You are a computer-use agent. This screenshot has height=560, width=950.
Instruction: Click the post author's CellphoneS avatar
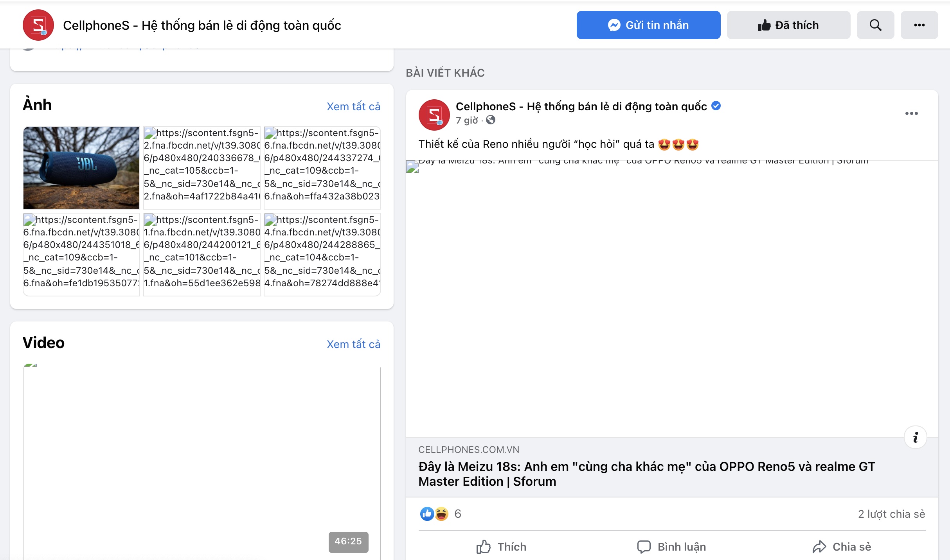(434, 115)
